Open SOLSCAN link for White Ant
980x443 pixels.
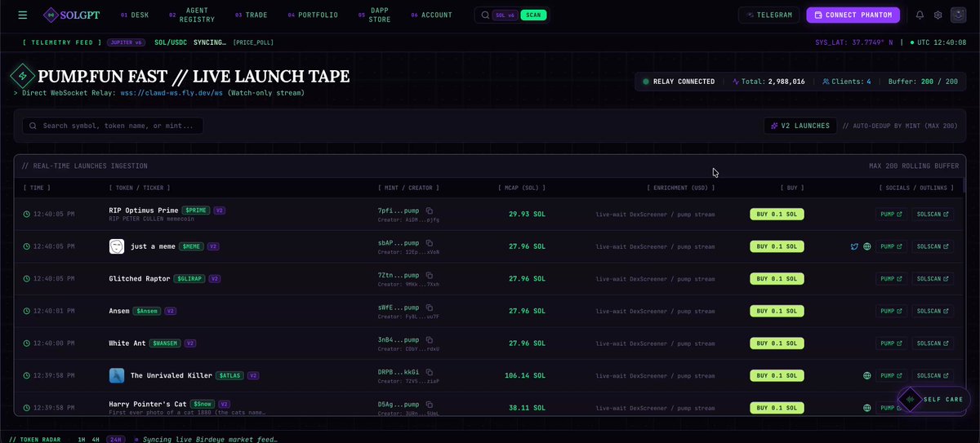933,343
